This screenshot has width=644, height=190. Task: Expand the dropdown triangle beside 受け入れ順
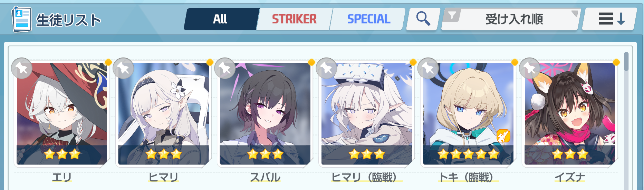point(574,13)
